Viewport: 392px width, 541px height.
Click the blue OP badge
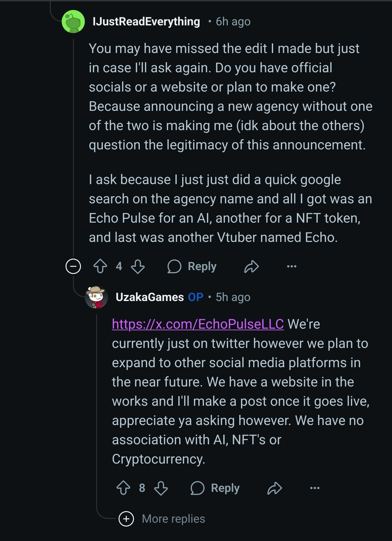click(x=196, y=297)
